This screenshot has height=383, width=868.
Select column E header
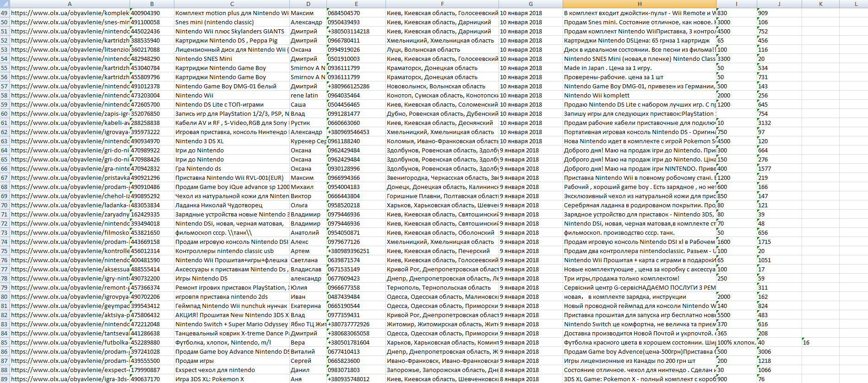click(x=356, y=4)
